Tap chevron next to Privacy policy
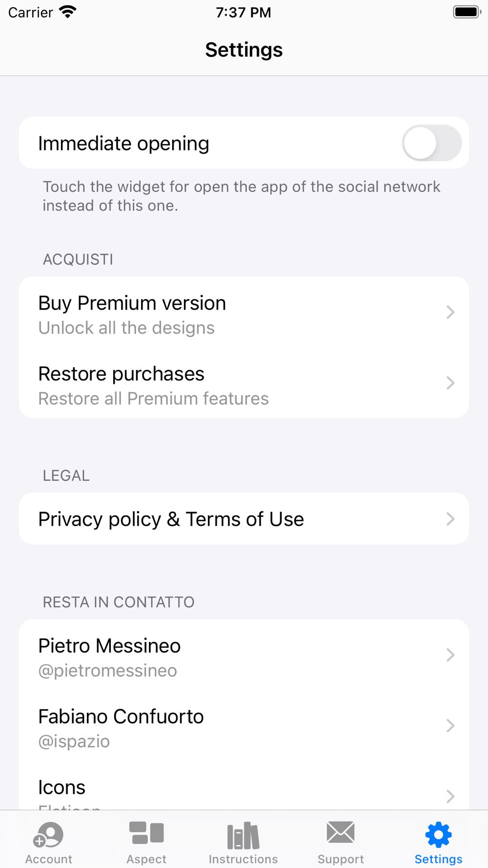 tap(450, 519)
